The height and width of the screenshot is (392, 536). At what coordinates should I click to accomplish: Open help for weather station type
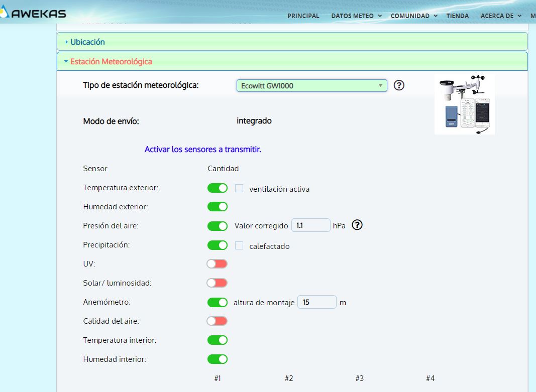click(x=399, y=85)
